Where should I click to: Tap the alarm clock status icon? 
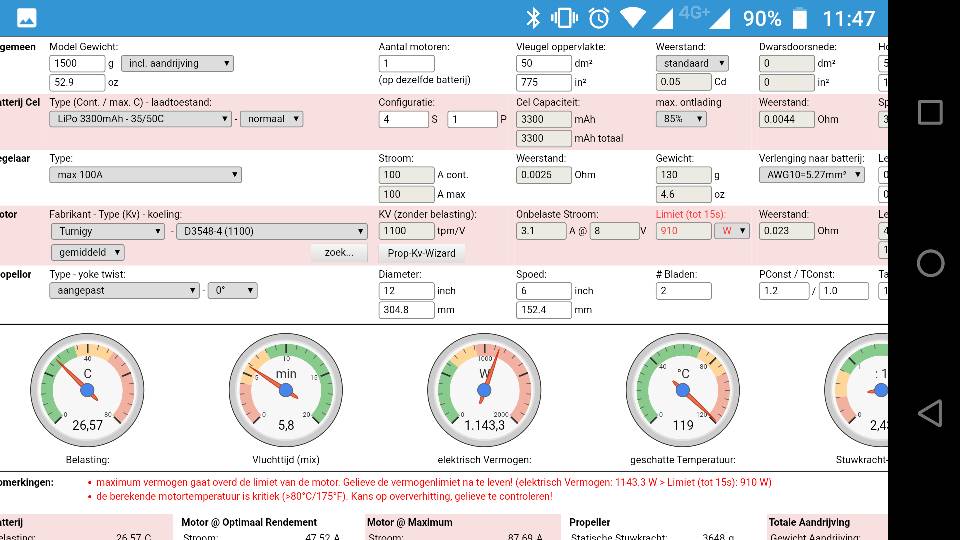click(x=599, y=18)
